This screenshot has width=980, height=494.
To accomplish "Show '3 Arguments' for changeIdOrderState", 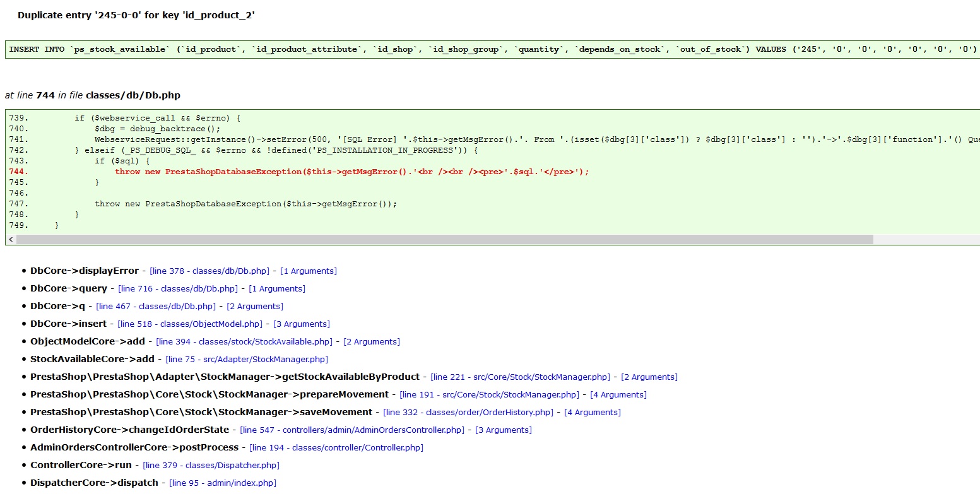I will pyautogui.click(x=504, y=430).
